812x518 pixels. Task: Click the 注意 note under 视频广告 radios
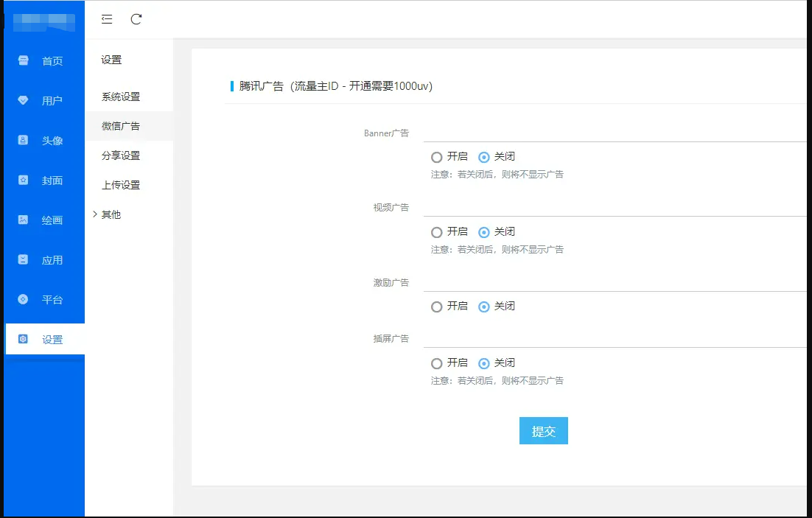[x=497, y=250]
